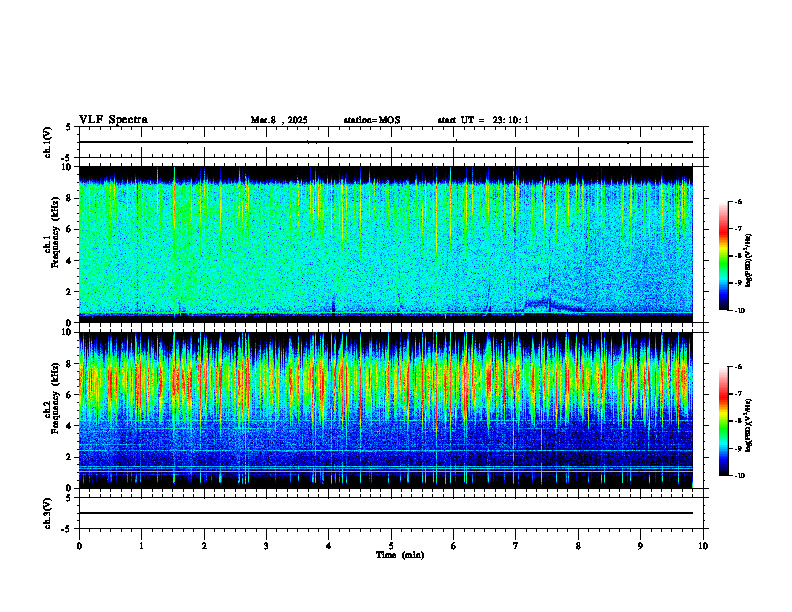Click the ch.1 spectrogram color scale bar
The image size is (792, 612).
tap(723, 256)
